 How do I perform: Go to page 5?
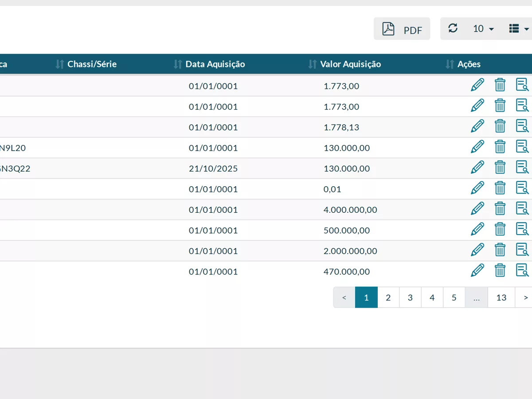(454, 297)
